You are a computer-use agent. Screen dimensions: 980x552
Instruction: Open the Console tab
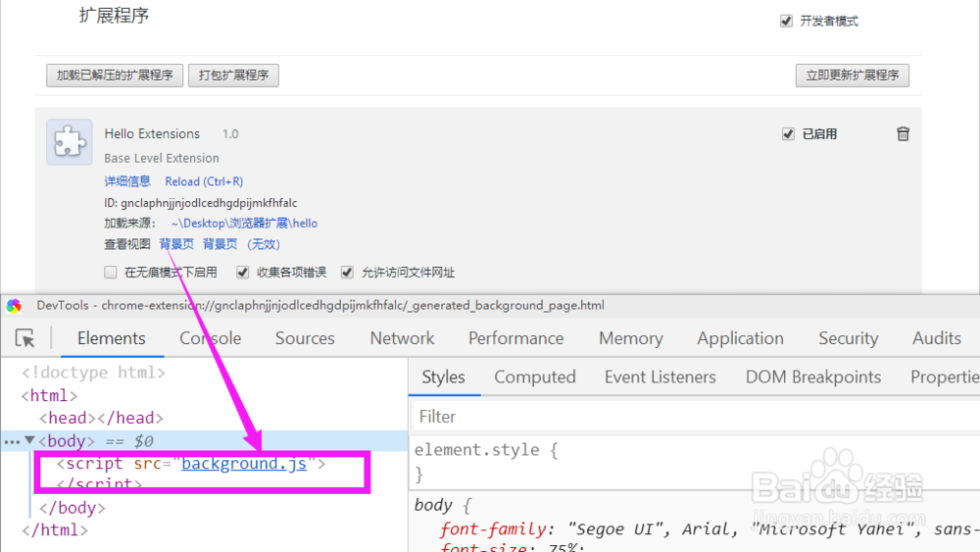tap(210, 338)
